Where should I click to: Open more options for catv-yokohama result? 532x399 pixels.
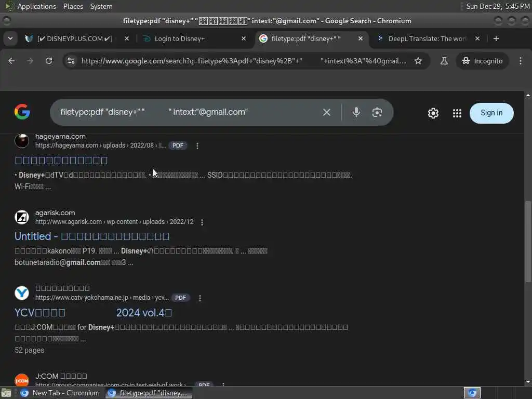[x=200, y=298]
